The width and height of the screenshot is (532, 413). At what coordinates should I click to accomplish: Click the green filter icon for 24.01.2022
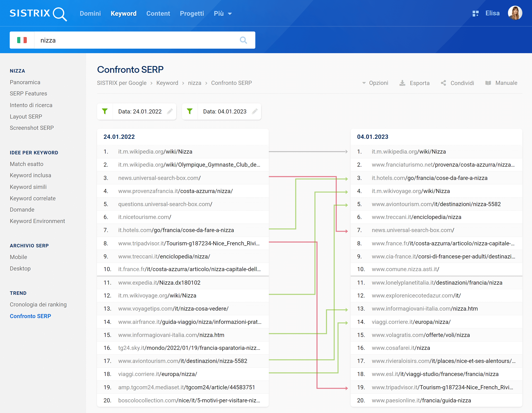pyautogui.click(x=105, y=111)
